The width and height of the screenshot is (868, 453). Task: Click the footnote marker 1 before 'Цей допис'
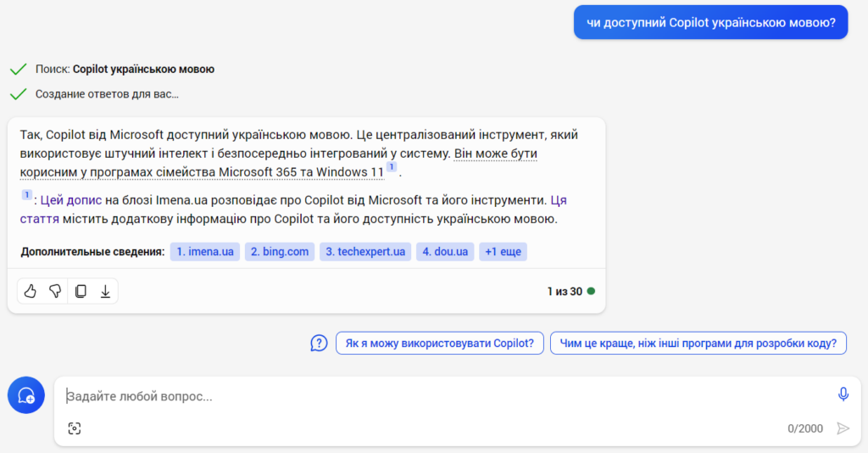pyautogui.click(x=26, y=195)
